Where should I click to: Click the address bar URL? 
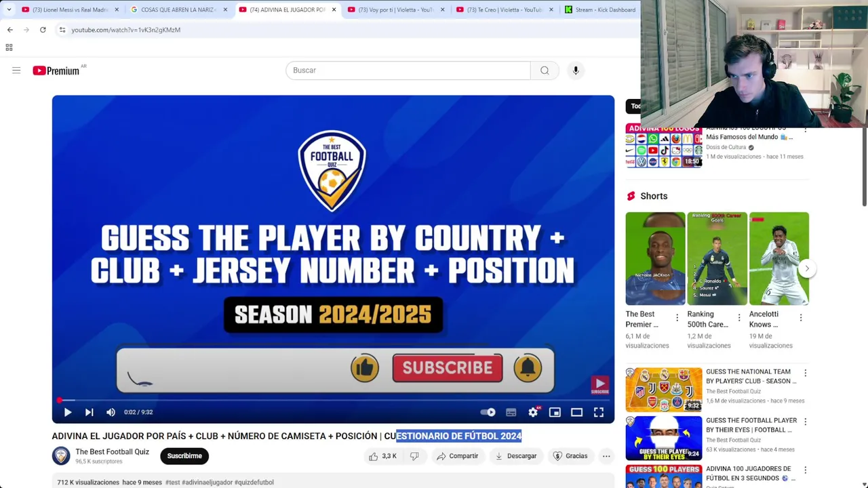point(126,30)
